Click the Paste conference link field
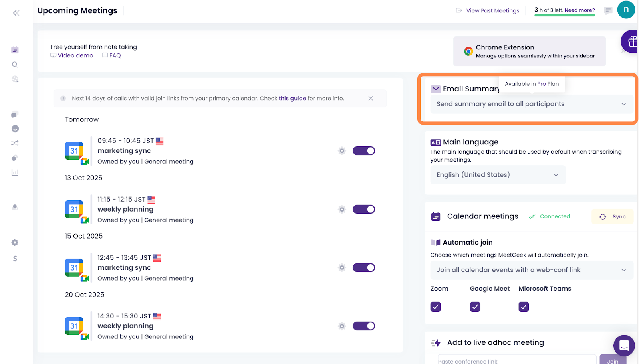 pos(516,360)
